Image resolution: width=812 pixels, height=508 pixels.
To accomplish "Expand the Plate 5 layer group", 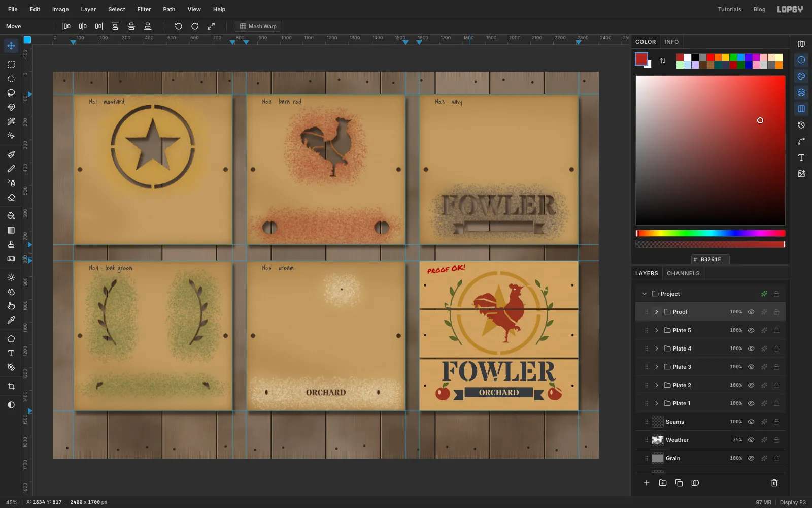I will [657, 330].
